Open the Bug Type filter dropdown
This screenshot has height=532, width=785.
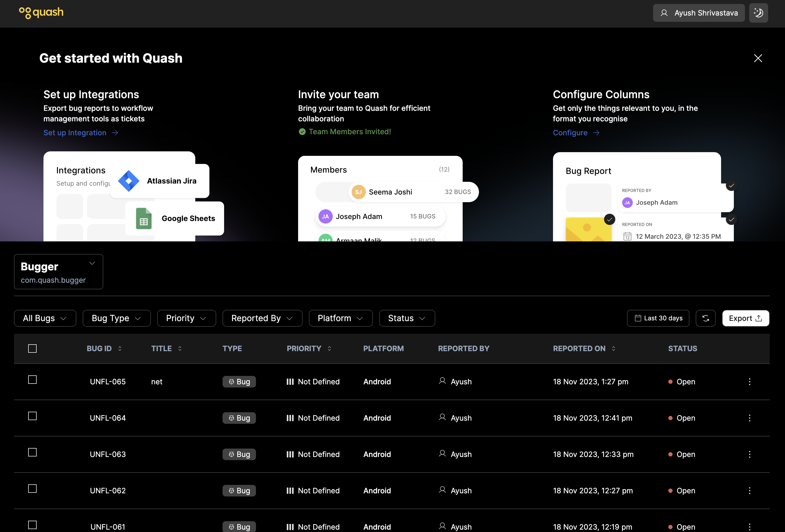tap(116, 318)
